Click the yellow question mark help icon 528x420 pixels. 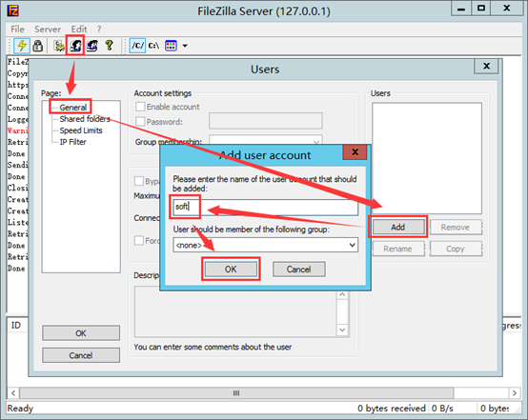click(109, 46)
